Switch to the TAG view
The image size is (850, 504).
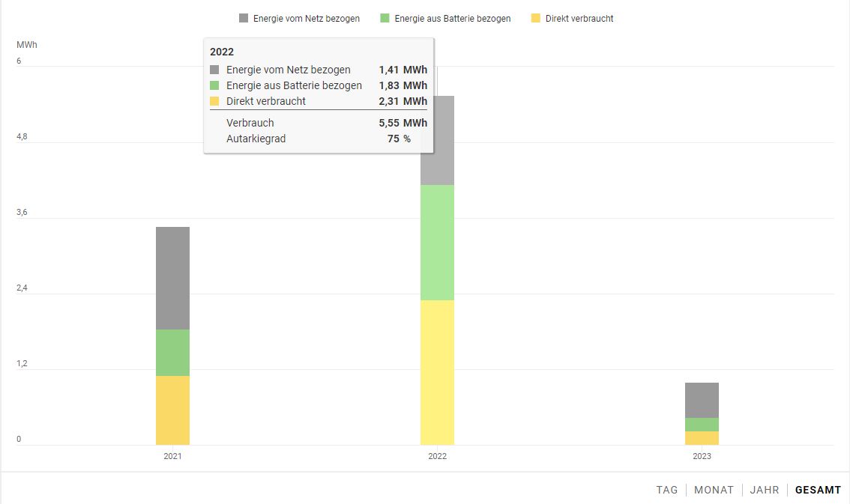coord(667,490)
